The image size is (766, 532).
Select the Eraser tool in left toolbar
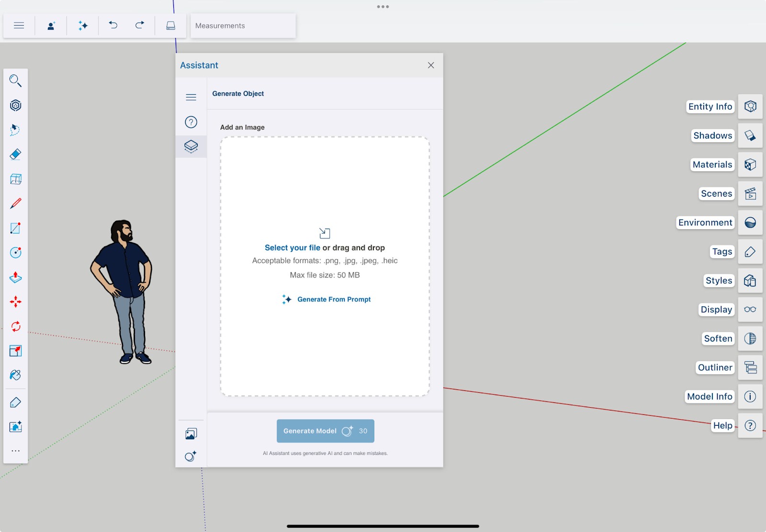(x=15, y=155)
